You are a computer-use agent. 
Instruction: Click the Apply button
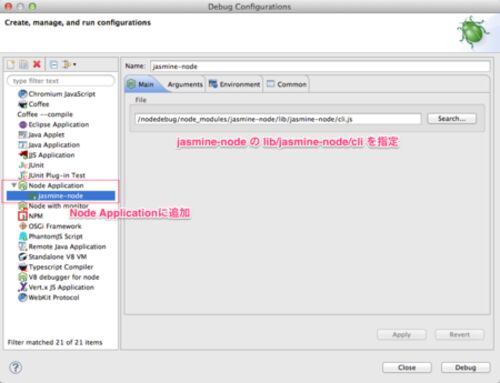(x=402, y=335)
